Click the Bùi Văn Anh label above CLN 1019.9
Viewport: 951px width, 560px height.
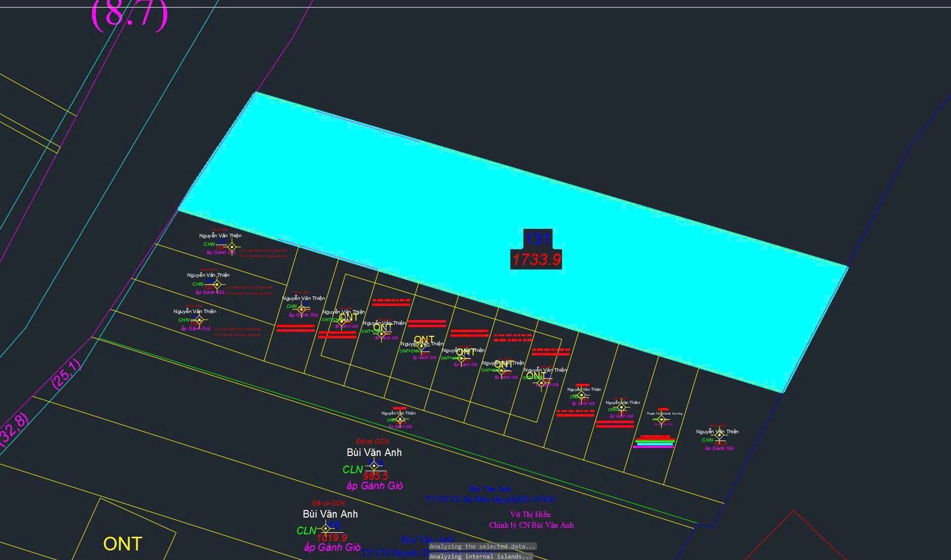coord(330,514)
